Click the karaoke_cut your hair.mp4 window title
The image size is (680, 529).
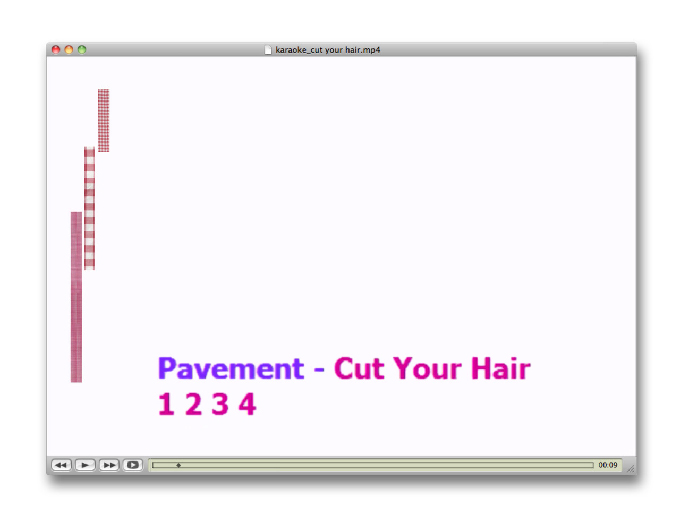click(x=327, y=50)
